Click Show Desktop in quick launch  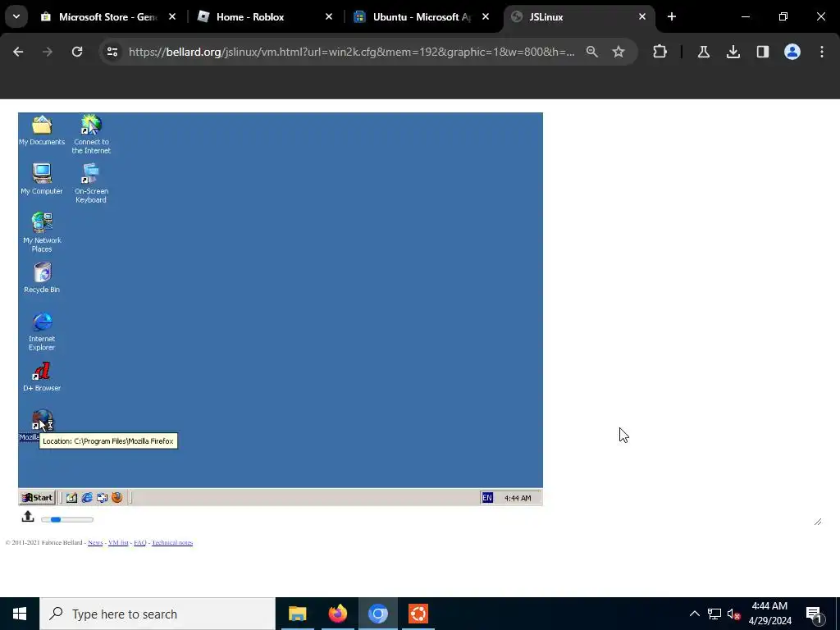(x=72, y=498)
